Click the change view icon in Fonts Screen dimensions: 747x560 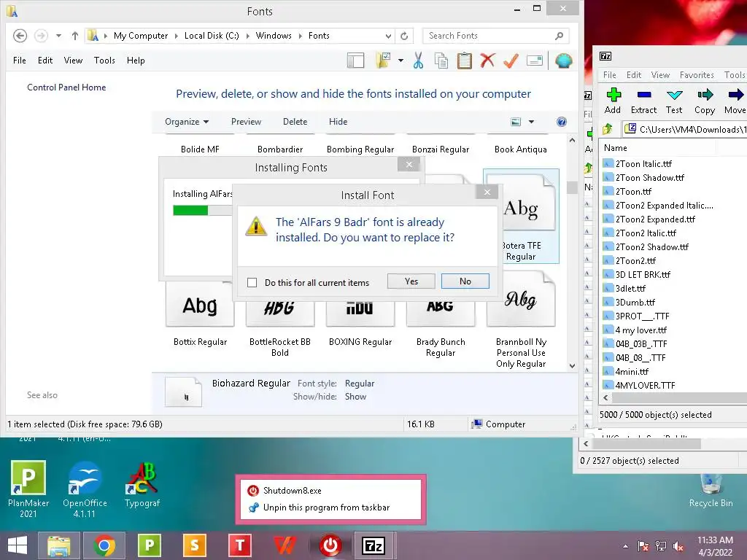516,122
